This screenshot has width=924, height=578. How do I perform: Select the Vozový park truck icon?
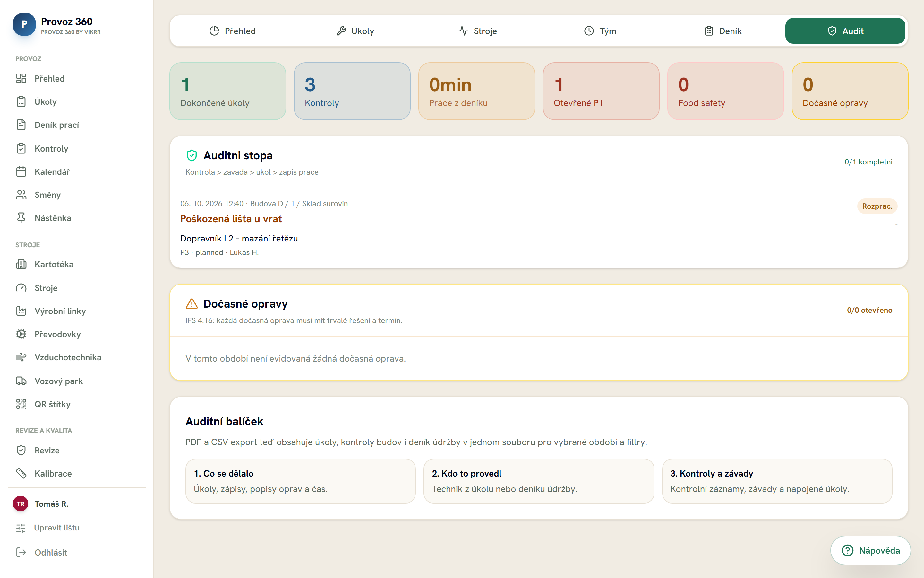pyautogui.click(x=21, y=381)
